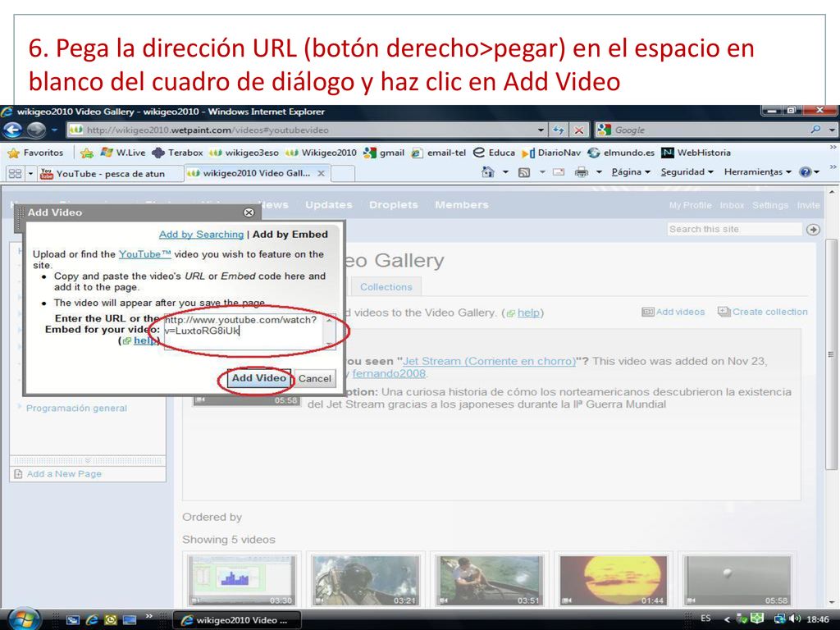
Task: Open gmail favorite
Action: tap(384, 153)
